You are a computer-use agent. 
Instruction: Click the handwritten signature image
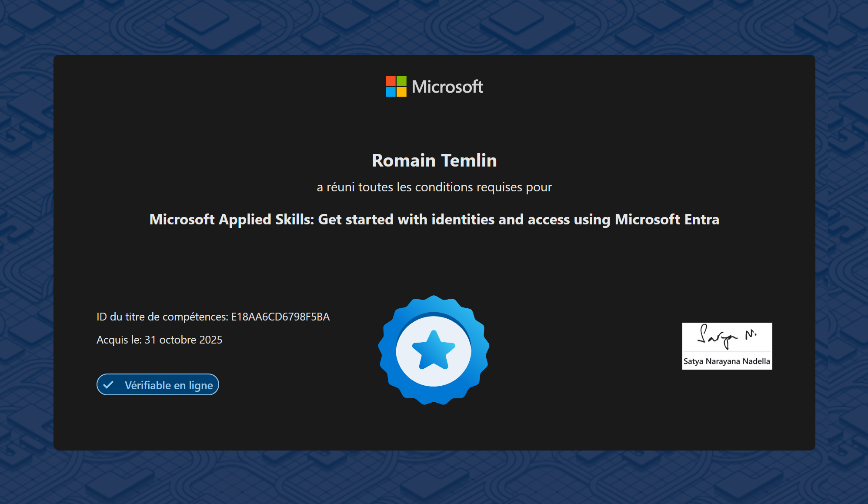point(727,337)
